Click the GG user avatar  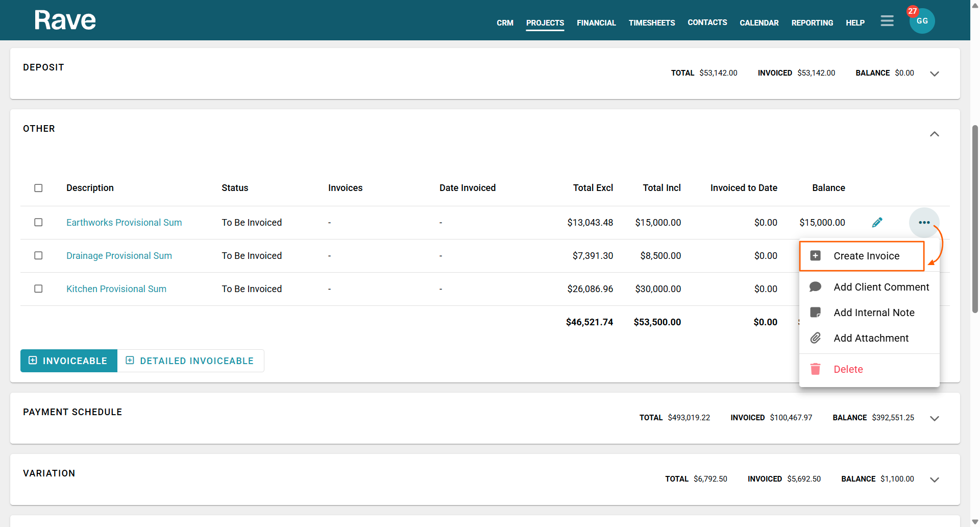(922, 21)
